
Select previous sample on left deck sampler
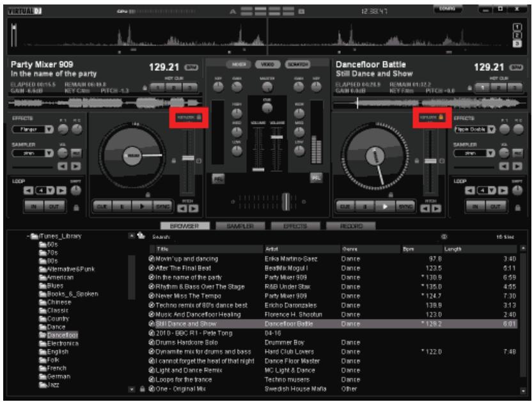point(63,166)
